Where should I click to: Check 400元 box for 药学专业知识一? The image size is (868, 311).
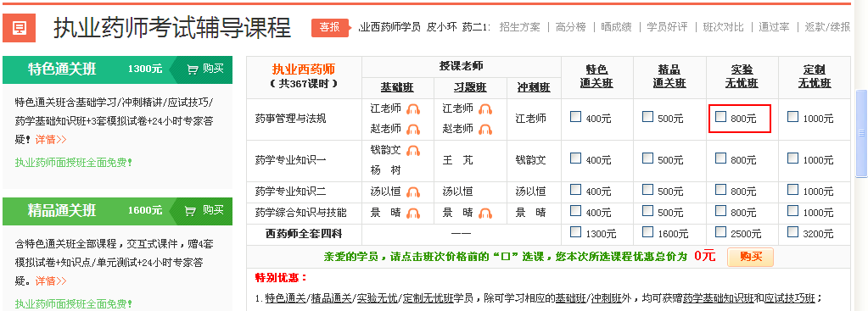tap(576, 158)
